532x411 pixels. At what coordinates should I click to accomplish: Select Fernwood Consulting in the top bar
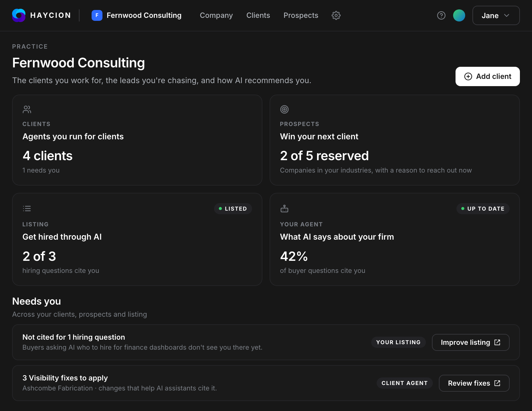(137, 15)
